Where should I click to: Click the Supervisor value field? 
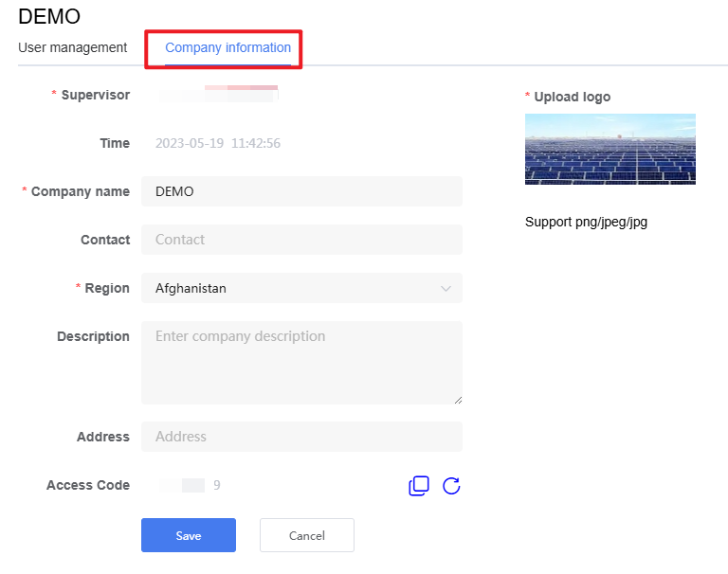click(218, 94)
